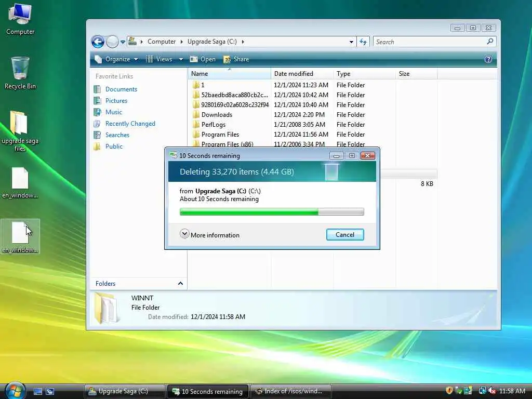Sort by the Date modified column header
532x399 pixels.
[x=302, y=74]
